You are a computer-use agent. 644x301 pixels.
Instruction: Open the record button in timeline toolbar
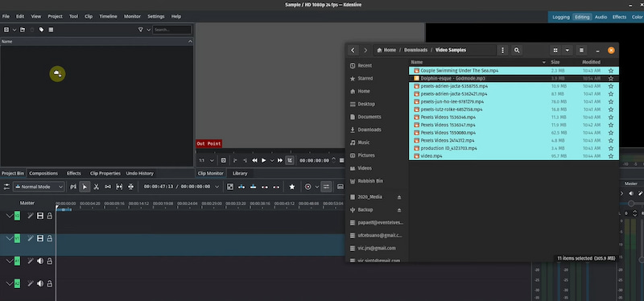308,187
